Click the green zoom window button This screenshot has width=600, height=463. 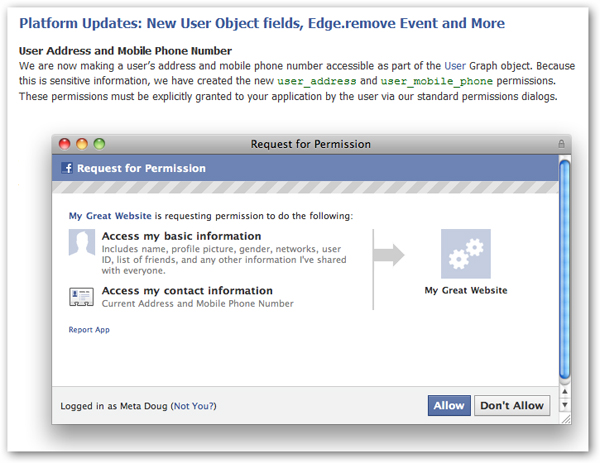click(99, 144)
